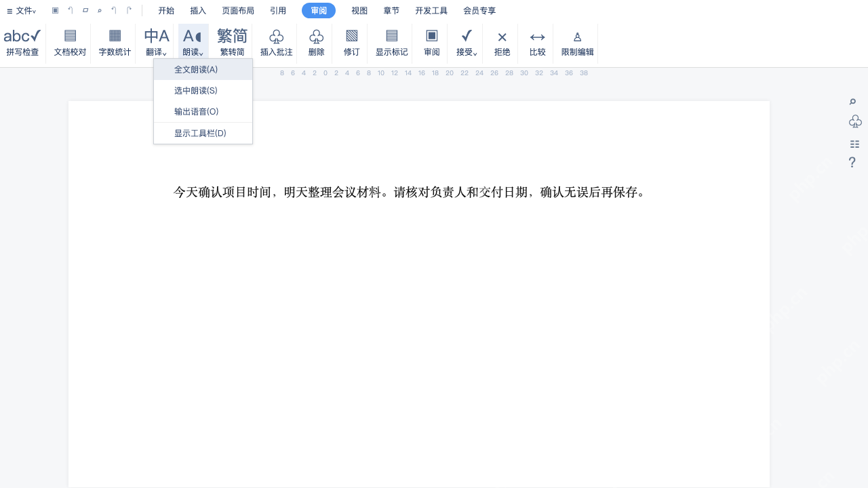Click the 比较 compare documents icon
Screen dimensions: 868x488
(x=537, y=37)
